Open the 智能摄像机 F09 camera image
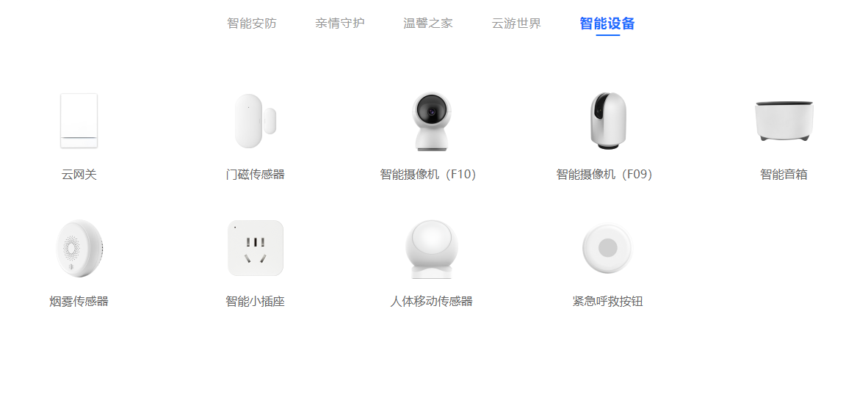Screen dimensions: 868x397 (x=607, y=120)
